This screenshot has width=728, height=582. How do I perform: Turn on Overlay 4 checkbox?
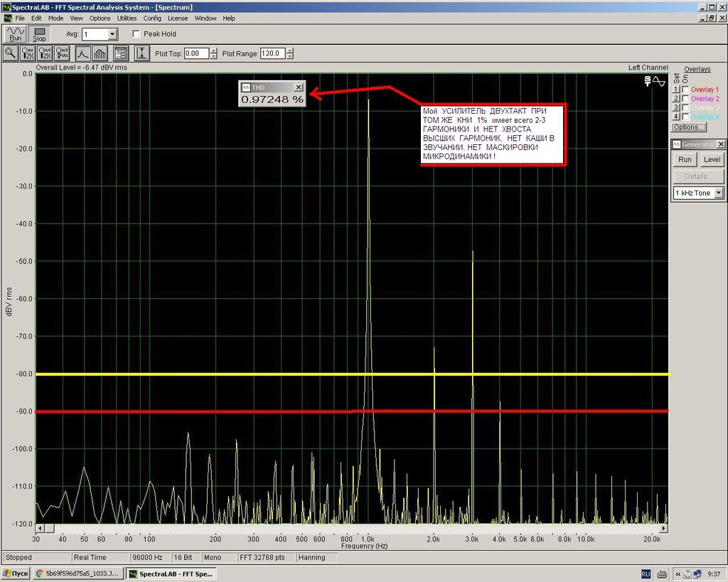tap(685, 117)
